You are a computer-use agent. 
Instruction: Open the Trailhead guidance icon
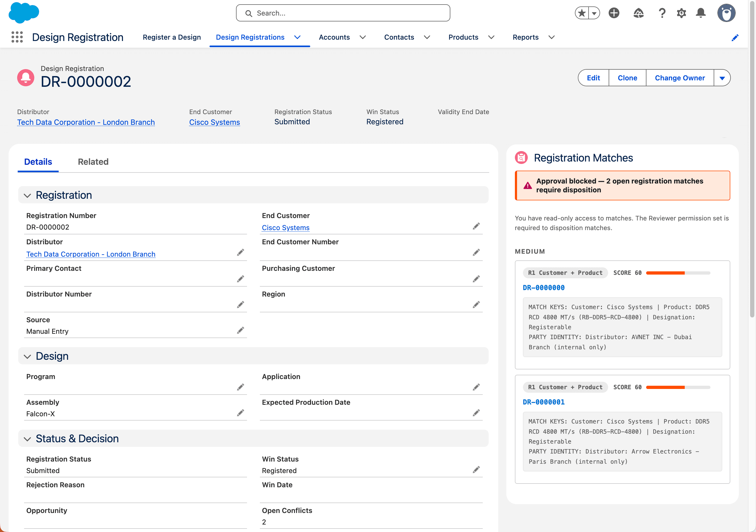click(638, 13)
